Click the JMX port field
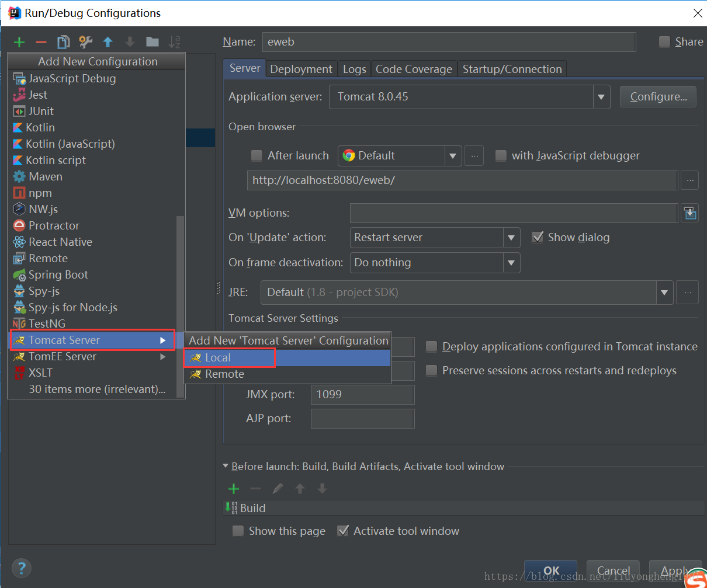The height and width of the screenshot is (588, 707). 362,395
